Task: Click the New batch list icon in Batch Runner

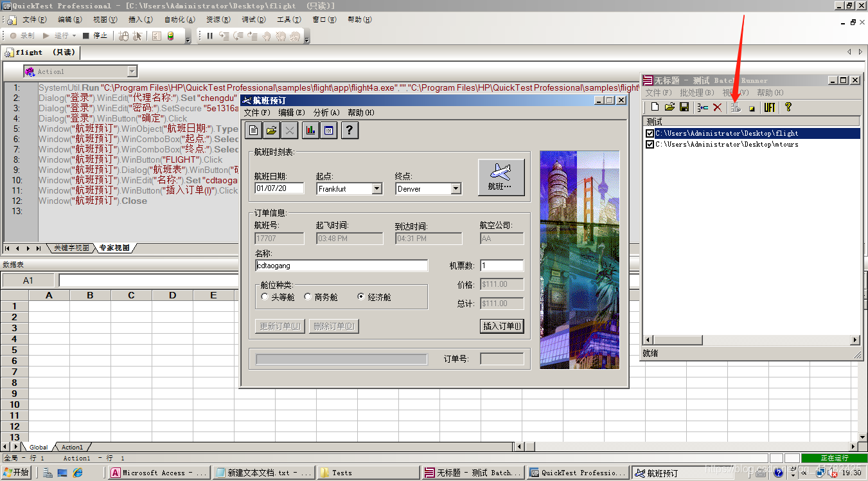Action: tap(655, 107)
